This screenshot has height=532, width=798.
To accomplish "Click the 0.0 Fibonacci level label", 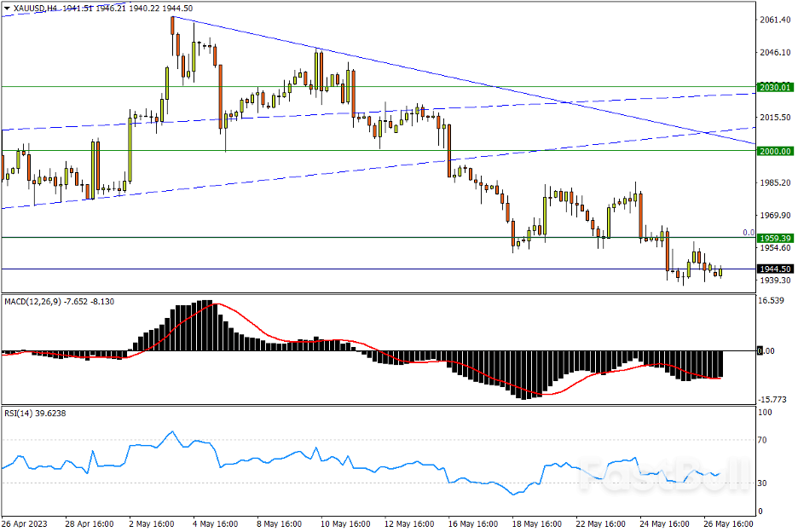I will (x=748, y=232).
